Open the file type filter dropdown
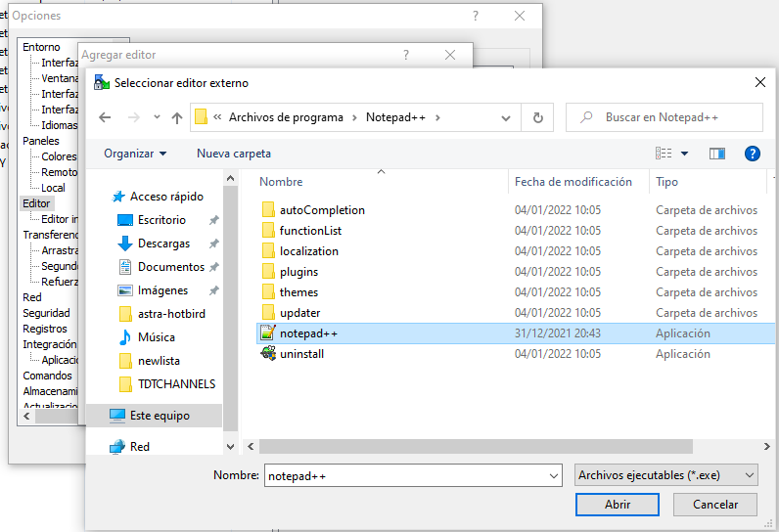The width and height of the screenshot is (779, 532). pyautogui.click(x=666, y=475)
